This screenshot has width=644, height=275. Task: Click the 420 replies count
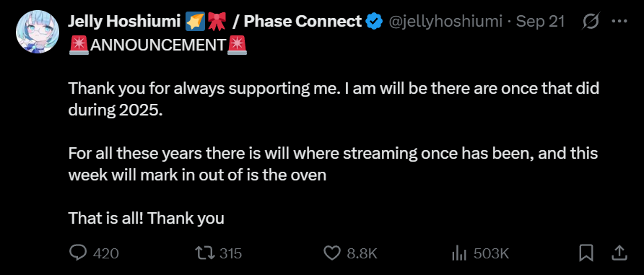(106, 253)
